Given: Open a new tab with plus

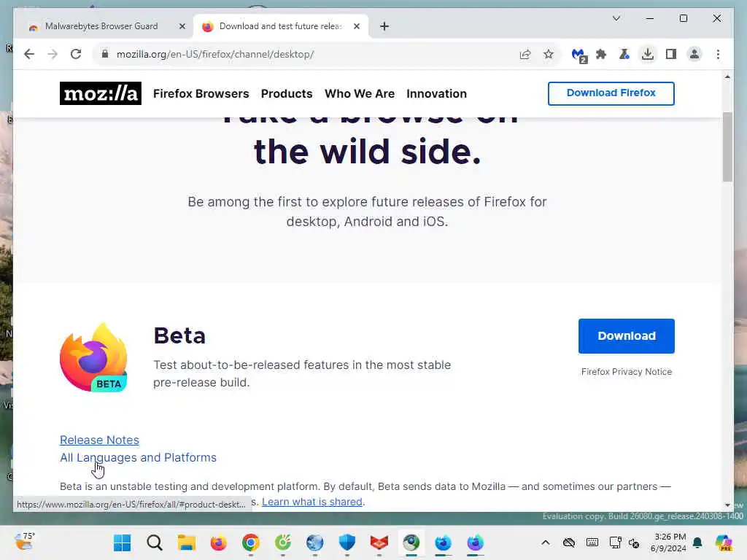Looking at the screenshot, I should pos(384,26).
